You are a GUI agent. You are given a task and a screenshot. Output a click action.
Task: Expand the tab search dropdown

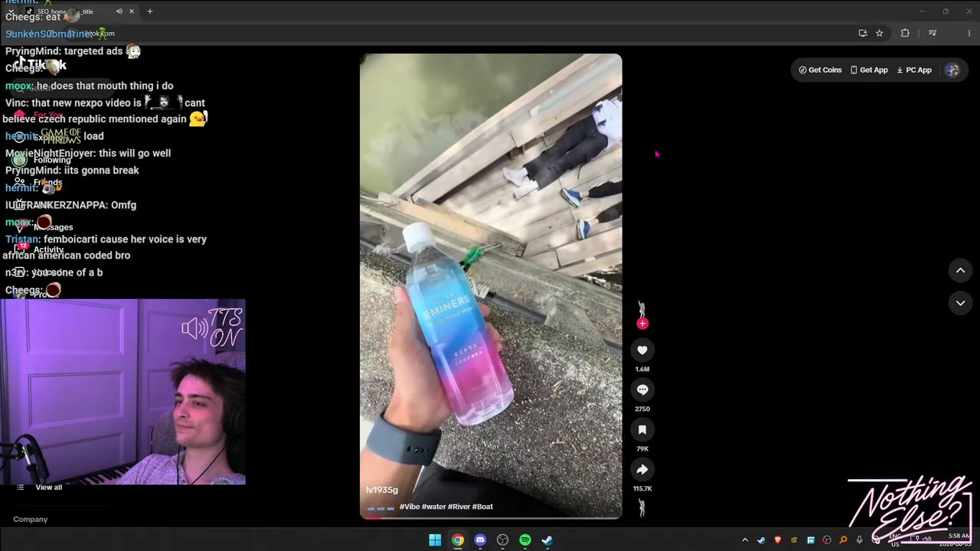click(11, 11)
